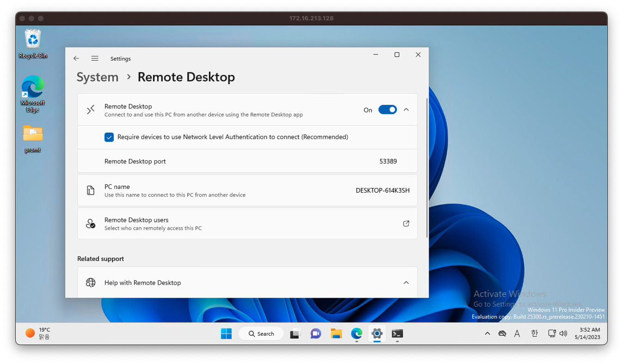The width and height of the screenshot is (623, 364).
Task: Open the Windows Start menu
Action: pyautogui.click(x=226, y=334)
